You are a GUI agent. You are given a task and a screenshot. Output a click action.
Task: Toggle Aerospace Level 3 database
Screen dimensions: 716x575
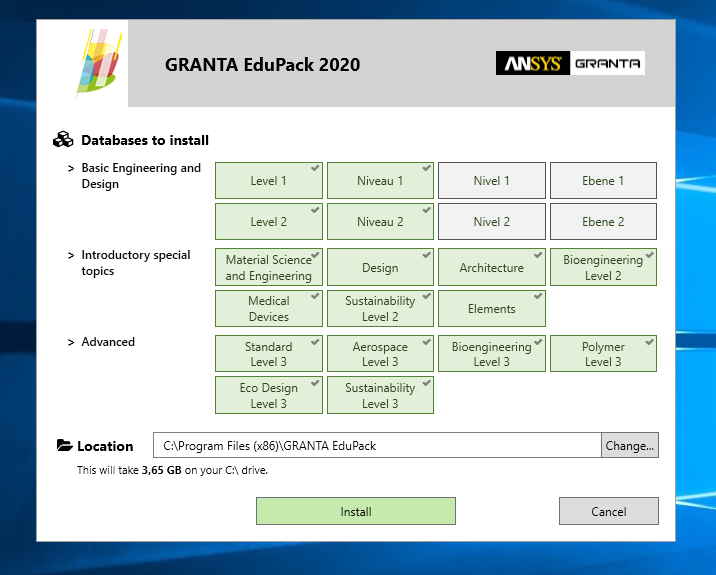tap(380, 354)
